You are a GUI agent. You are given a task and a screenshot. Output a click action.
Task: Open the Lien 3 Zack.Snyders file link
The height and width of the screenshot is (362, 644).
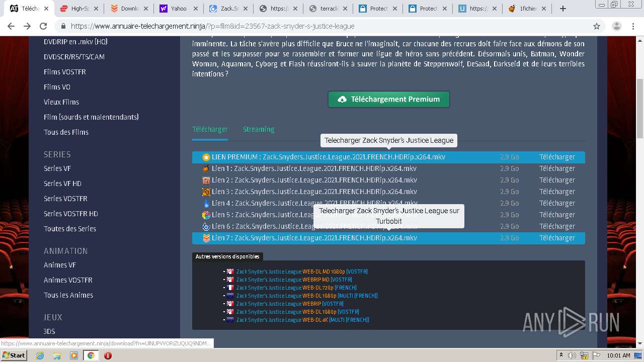tap(314, 192)
